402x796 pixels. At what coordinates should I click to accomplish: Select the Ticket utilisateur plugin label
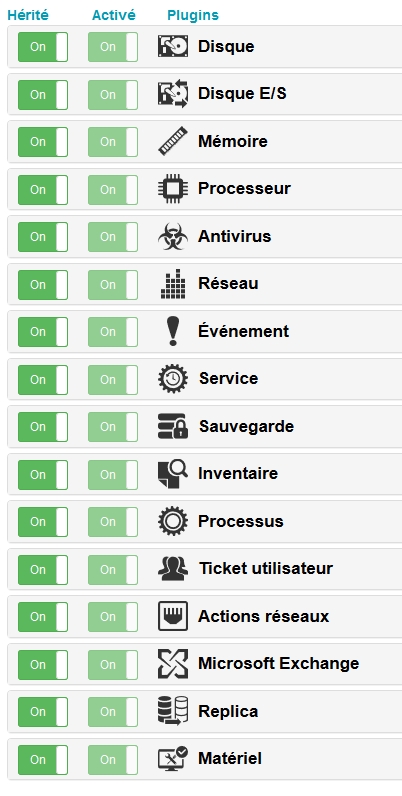(266, 569)
